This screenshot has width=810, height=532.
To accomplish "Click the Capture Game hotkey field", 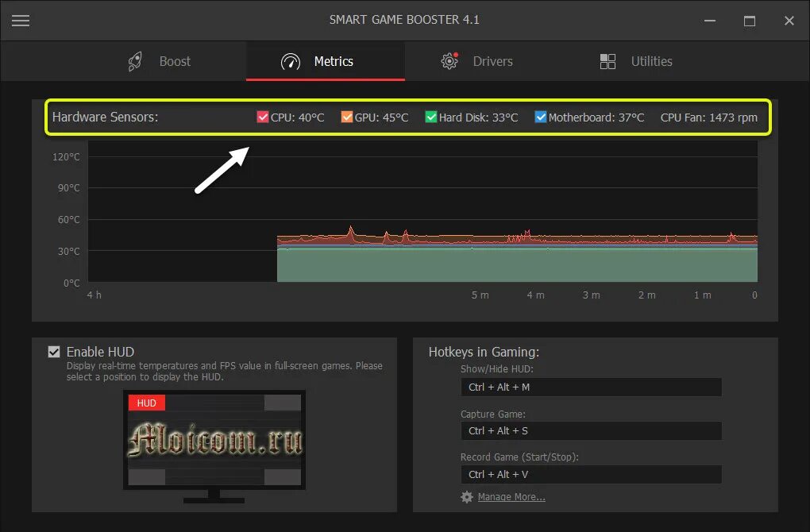I will coord(591,431).
